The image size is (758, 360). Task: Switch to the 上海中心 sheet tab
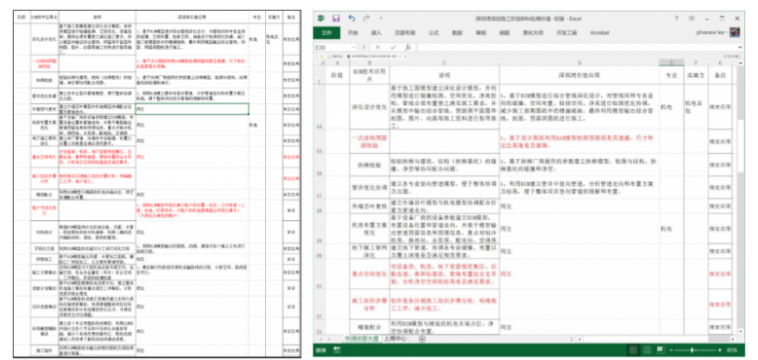(394, 339)
